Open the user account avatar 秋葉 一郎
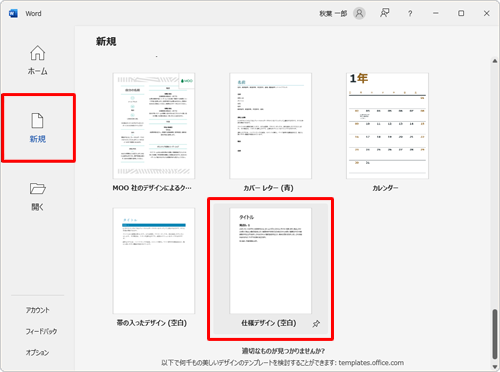500x372 pixels. [x=359, y=13]
